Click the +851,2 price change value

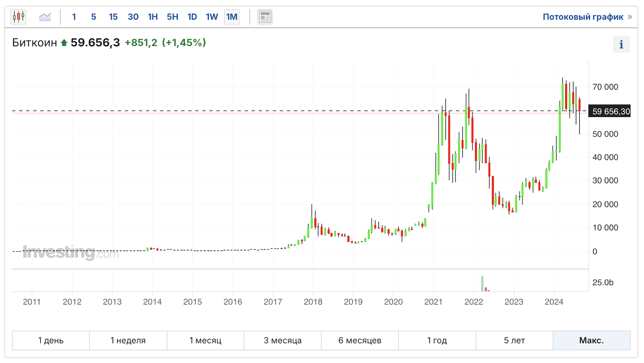pos(141,43)
